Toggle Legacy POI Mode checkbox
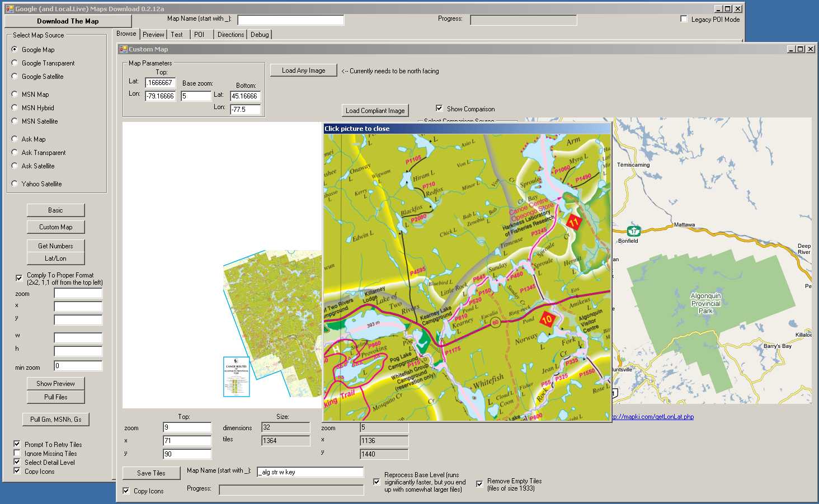 (x=684, y=19)
